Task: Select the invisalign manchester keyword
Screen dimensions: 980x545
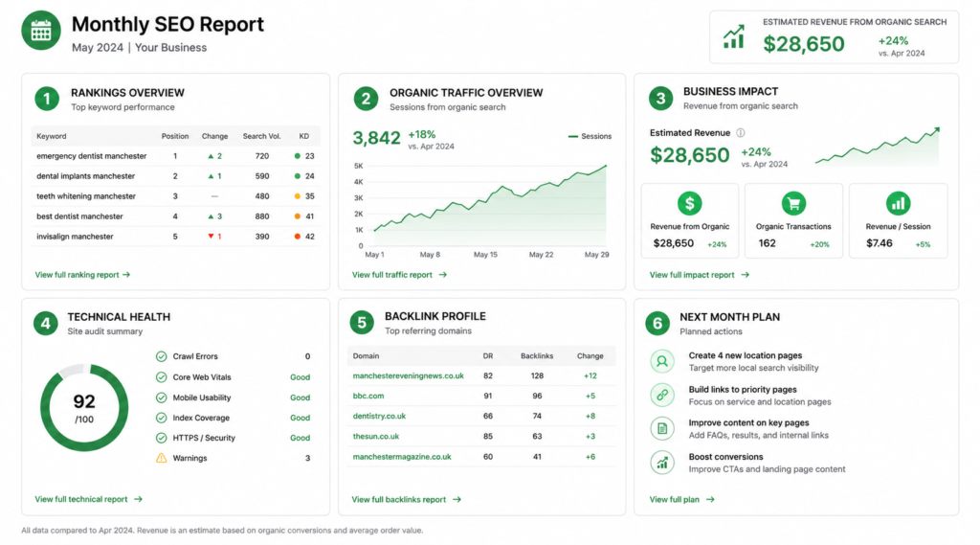Action: [75, 237]
